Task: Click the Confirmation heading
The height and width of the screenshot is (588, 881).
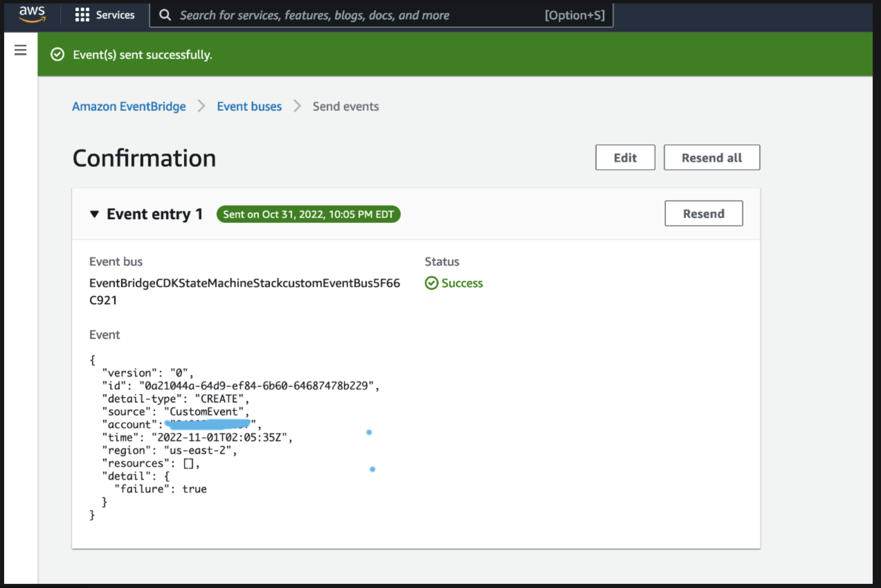Action: (x=144, y=158)
